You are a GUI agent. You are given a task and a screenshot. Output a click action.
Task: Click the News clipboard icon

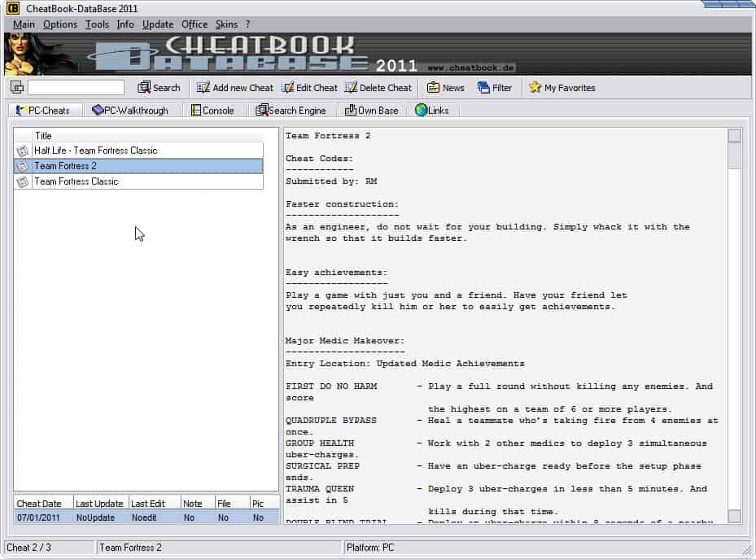[x=433, y=87]
